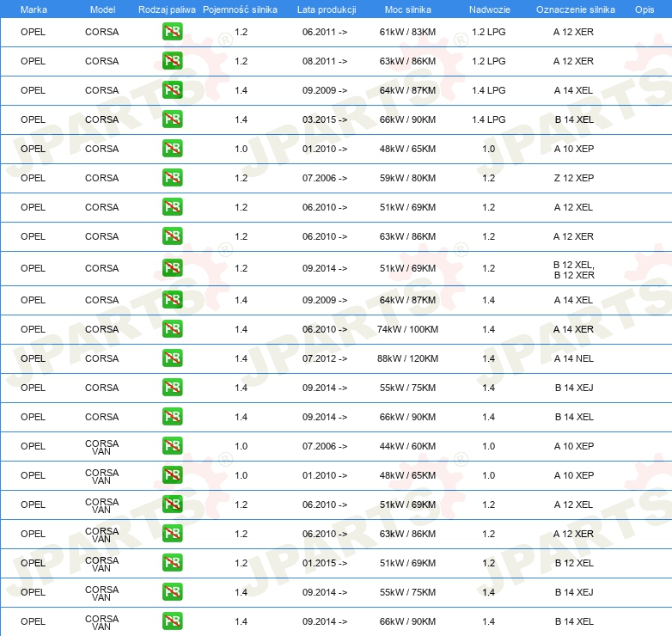Click the 07.2006 -> date in the 59kW / 80KM row
The image size is (672, 636).
click(x=325, y=178)
